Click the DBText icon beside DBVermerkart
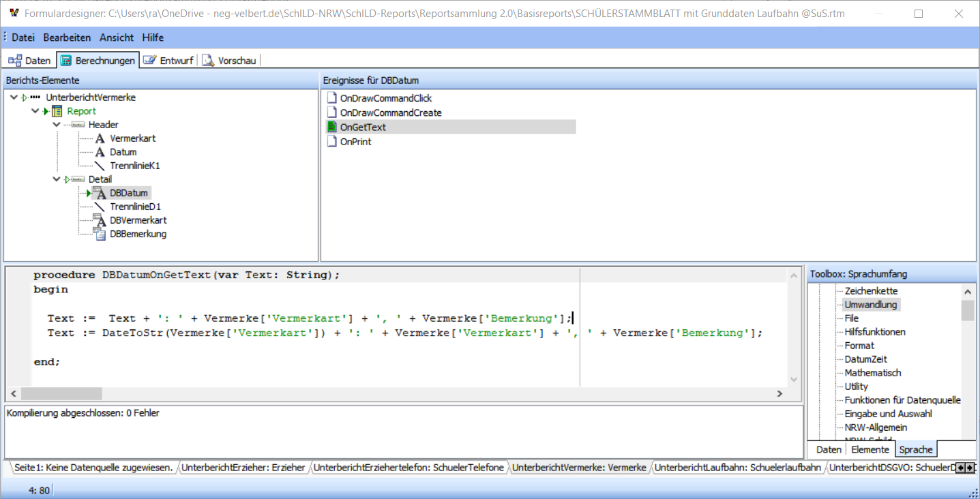Image resolution: width=980 pixels, height=499 pixels. [x=99, y=220]
